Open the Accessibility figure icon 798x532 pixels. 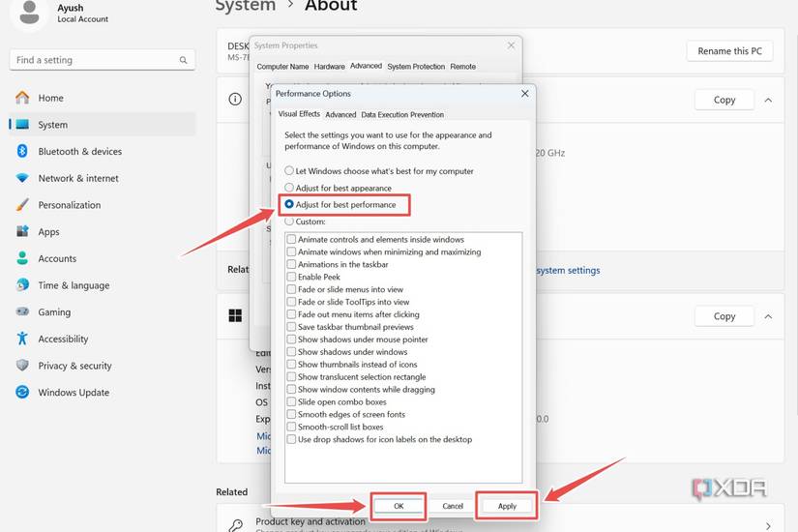click(x=22, y=339)
